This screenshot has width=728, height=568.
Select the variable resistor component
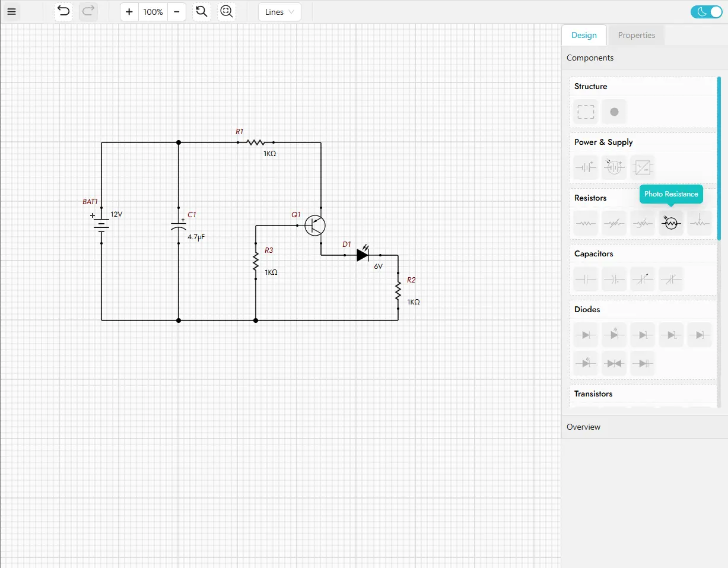tap(614, 223)
